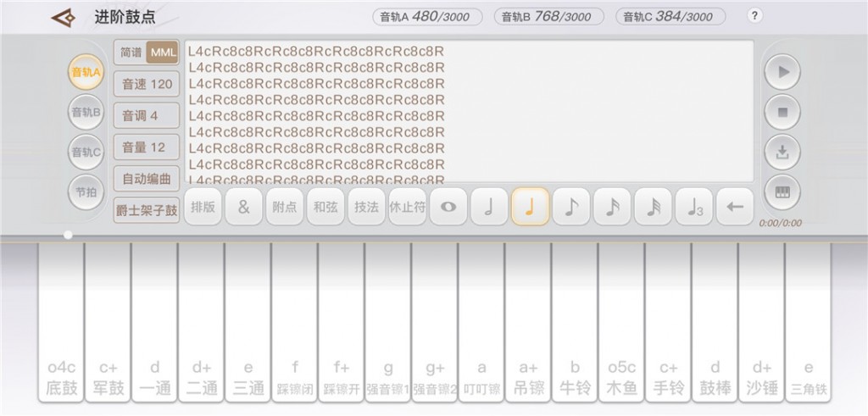Click the download save icon

(x=782, y=153)
